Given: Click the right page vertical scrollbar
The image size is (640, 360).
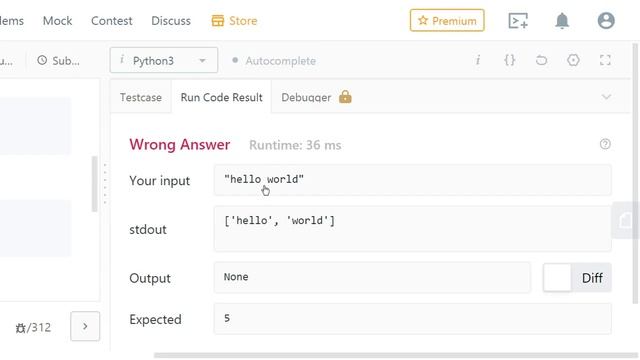Looking at the screenshot, I should pyautogui.click(x=635, y=173).
